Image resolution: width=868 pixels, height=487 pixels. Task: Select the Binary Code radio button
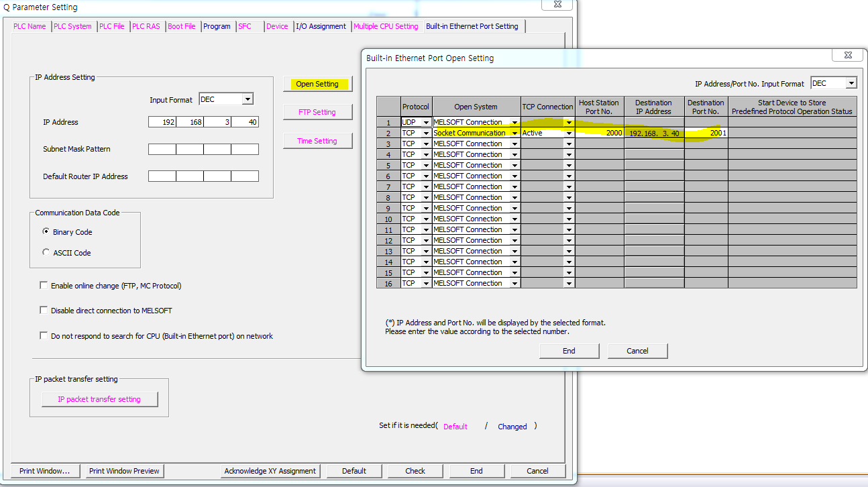[46, 231]
